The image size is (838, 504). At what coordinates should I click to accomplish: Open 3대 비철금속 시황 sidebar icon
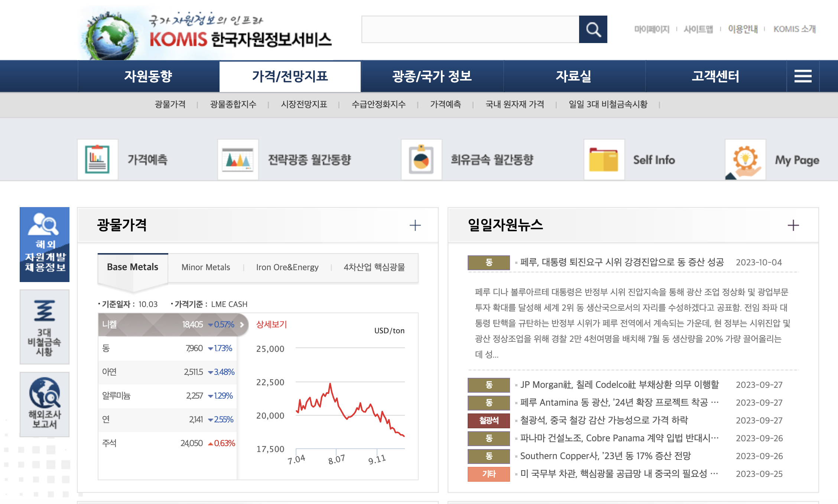coord(45,327)
